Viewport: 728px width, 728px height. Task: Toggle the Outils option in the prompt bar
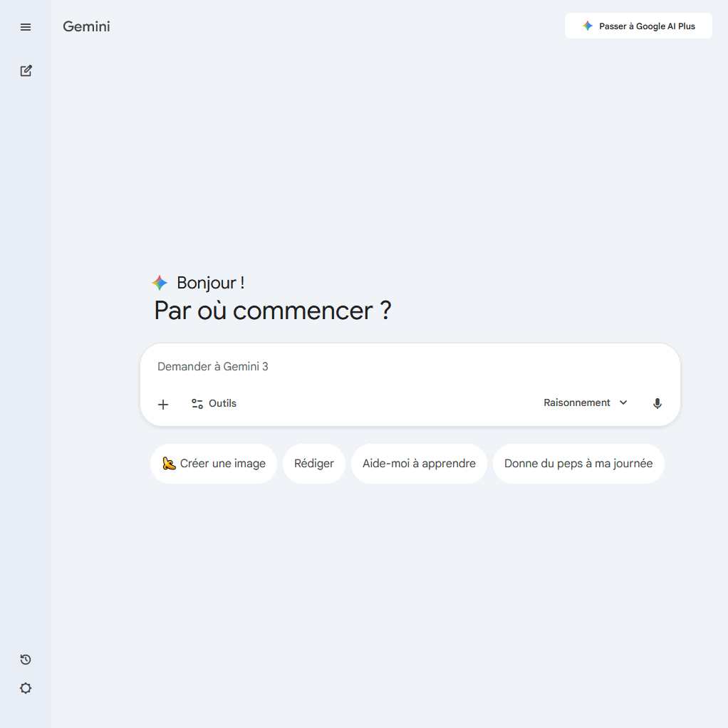213,403
